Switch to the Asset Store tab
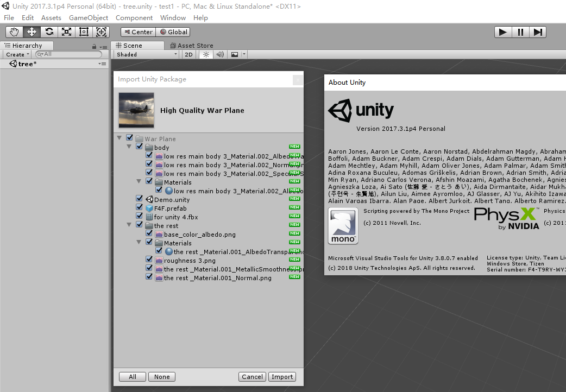 click(x=191, y=46)
